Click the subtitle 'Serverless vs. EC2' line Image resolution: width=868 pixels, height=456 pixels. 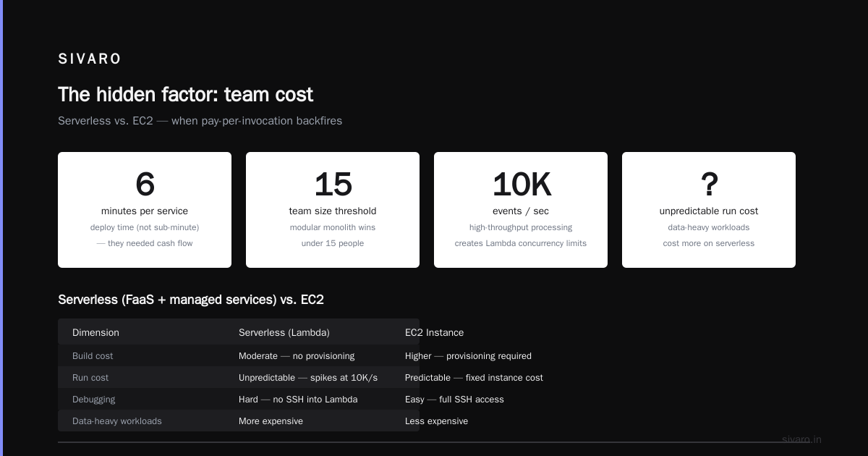coord(200,121)
